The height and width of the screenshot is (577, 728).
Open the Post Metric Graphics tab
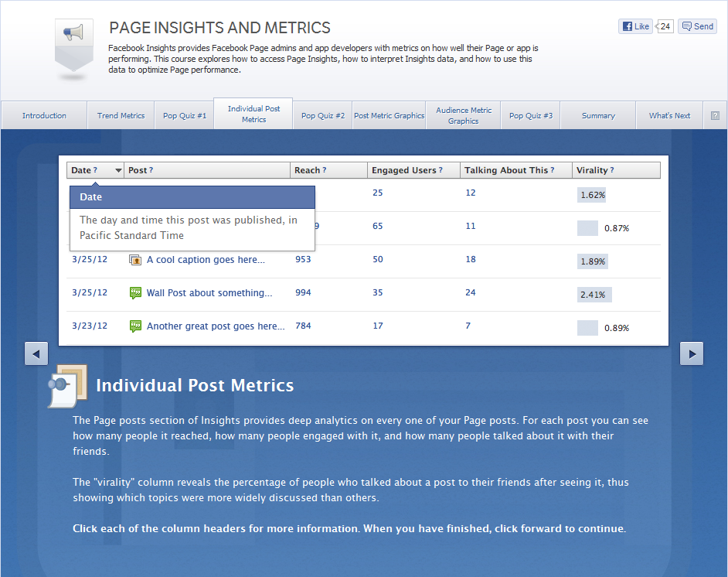389,116
